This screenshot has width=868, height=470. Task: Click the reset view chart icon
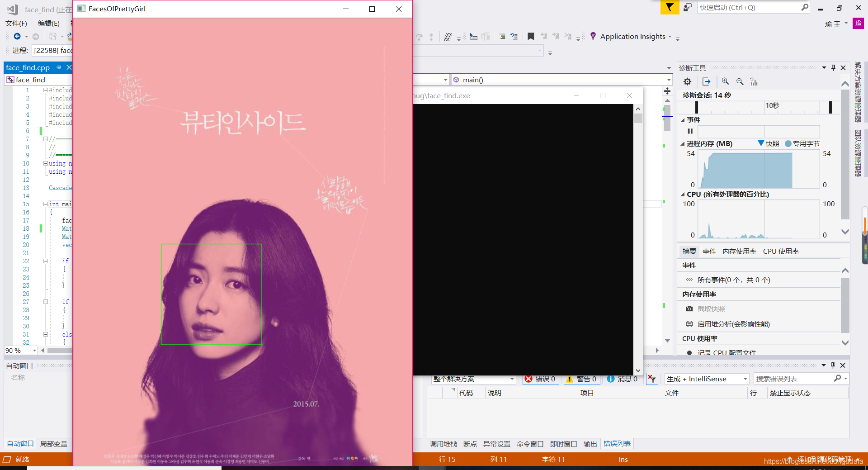(754, 81)
